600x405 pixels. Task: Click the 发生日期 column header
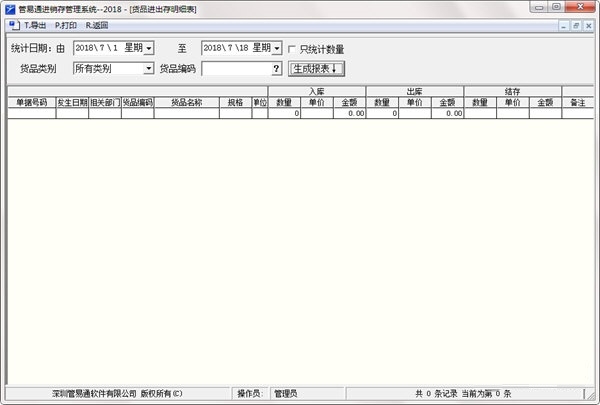72,103
